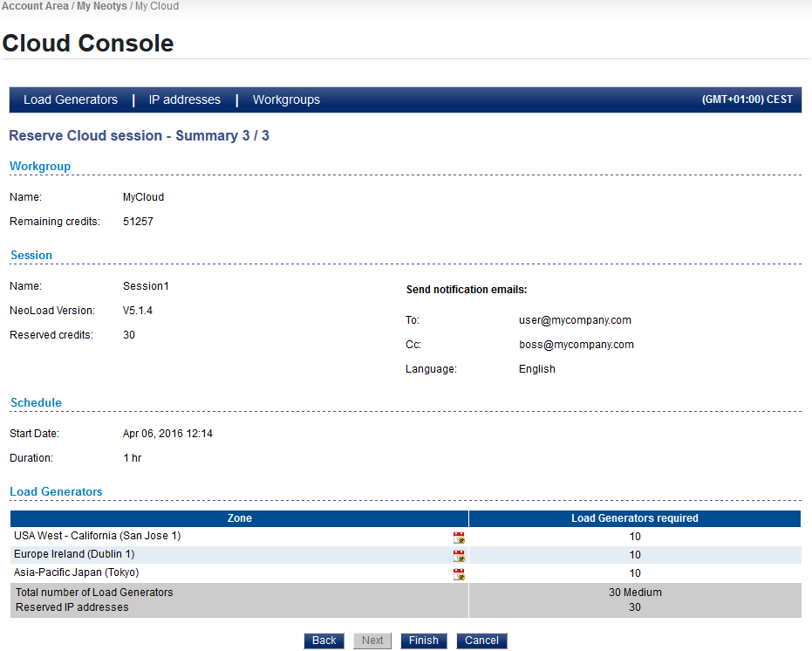Select the USA West - California zone row

click(98, 536)
